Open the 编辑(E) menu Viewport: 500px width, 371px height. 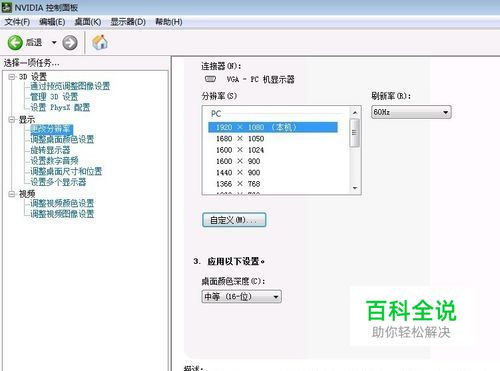point(52,22)
